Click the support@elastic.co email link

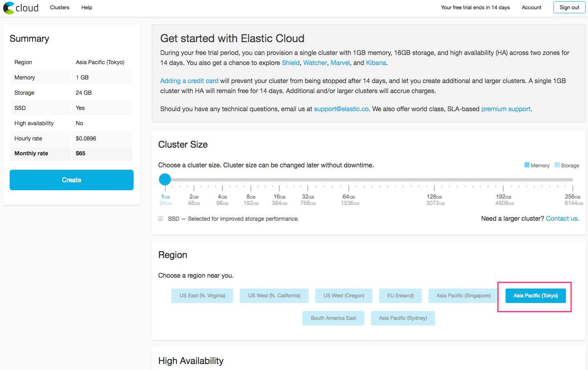(x=341, y=109)
